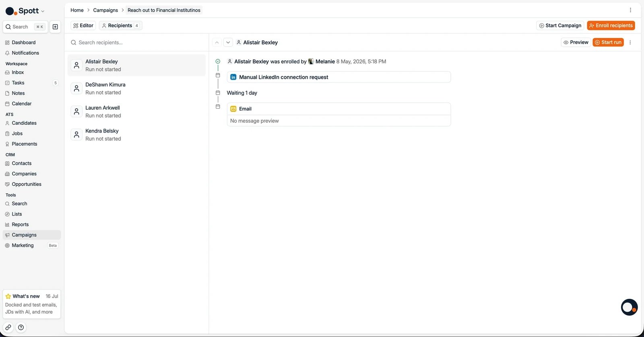Select recipient DeShawn Kimura
This screenshot has height=337, width=644.
click(136, 88)
